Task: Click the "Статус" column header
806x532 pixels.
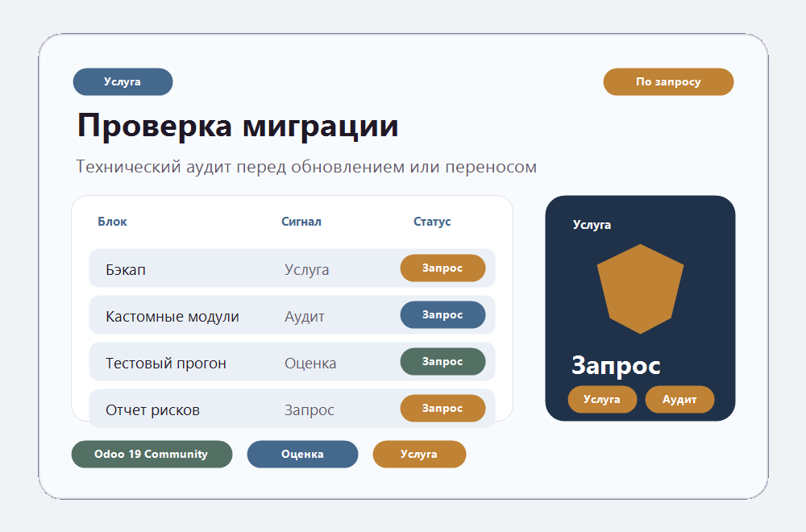Action: point(432,222)
